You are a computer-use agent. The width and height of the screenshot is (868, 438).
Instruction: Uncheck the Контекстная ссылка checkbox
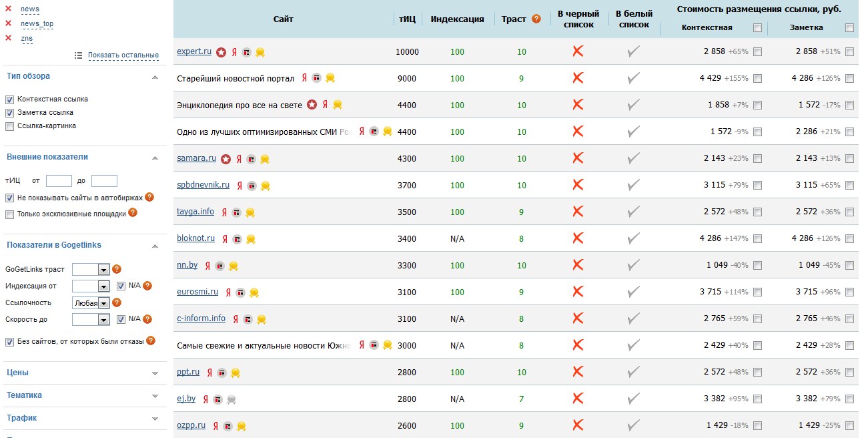point(9,99)
